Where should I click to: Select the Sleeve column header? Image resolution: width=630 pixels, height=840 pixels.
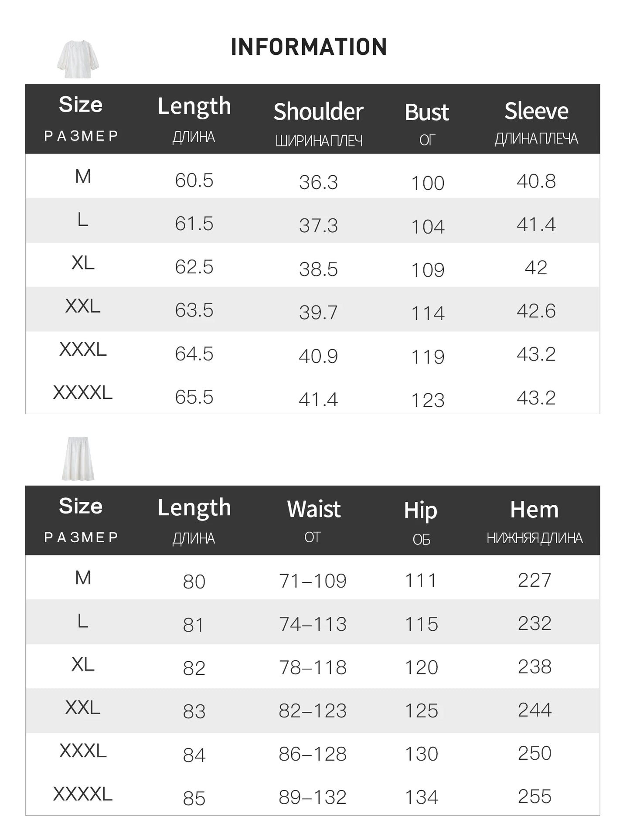536,111
